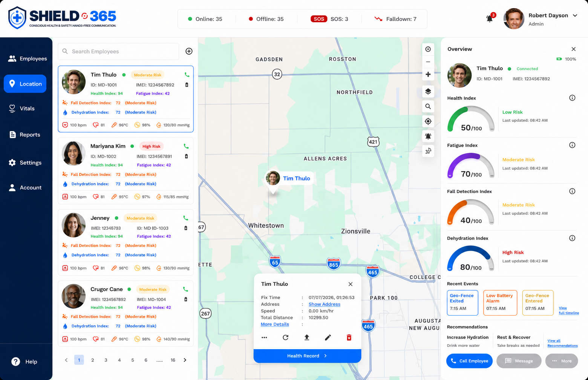
Task: Click the Fatigue Index gauge
Action: pos(471,165)
